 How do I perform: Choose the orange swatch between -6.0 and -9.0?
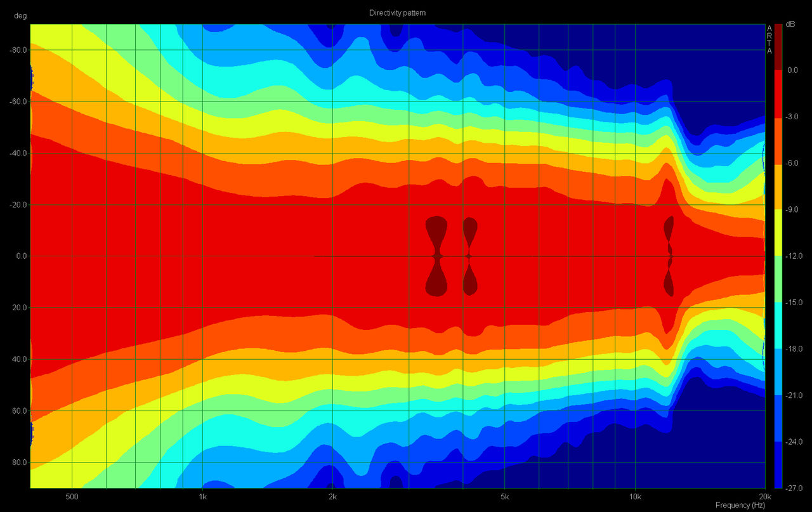pos(778,186)
